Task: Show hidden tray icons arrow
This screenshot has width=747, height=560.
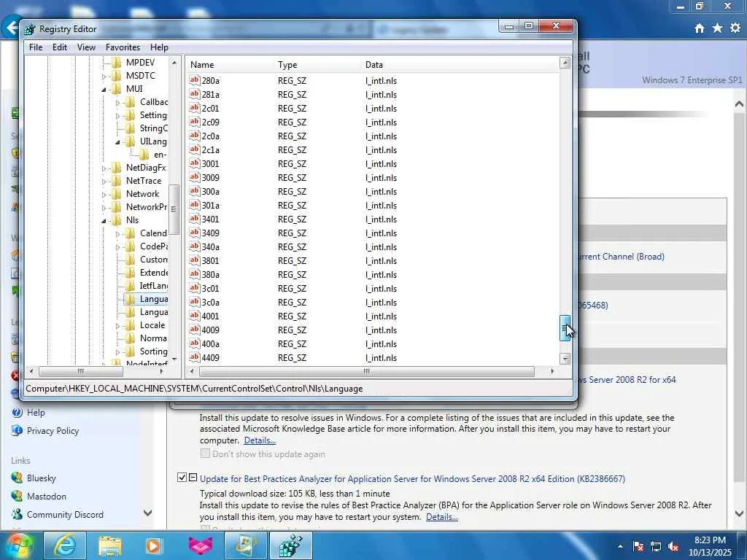Action: click(620, 547)
